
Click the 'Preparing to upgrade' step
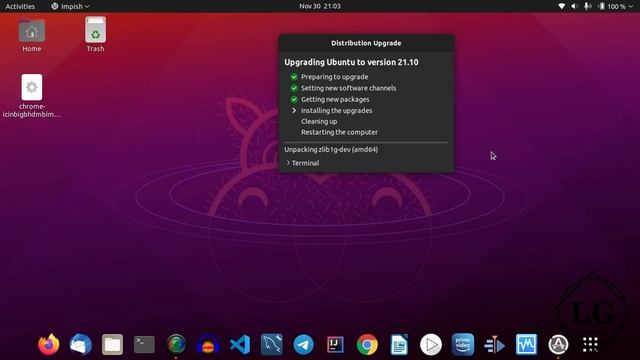point(334,77)
